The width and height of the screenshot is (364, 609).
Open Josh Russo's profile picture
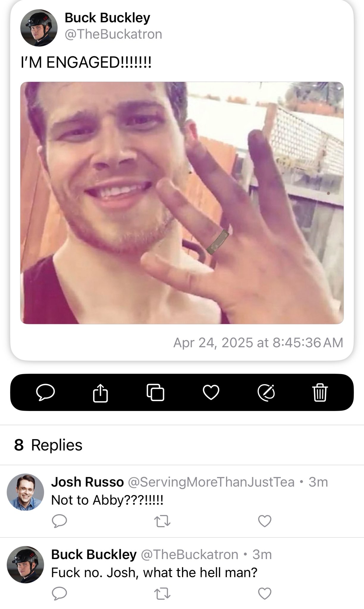tap(25, 492)
